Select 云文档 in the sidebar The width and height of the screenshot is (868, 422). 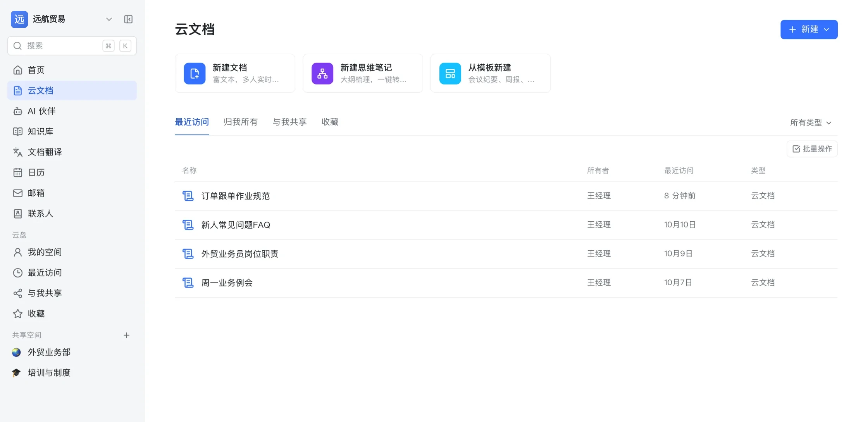tap(72, 91)
